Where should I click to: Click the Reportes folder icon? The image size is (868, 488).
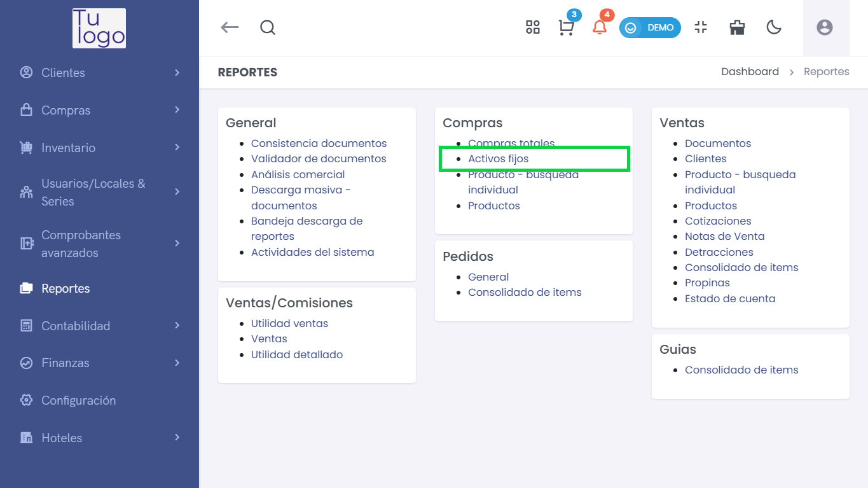point(26,288)
